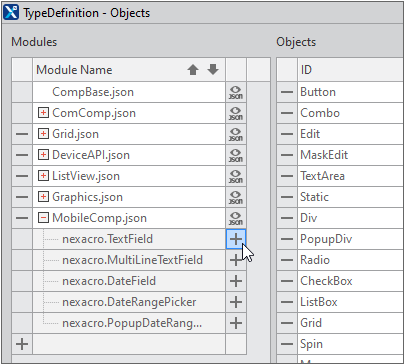Add nexacro.TextField object with plus icon
This screenshot has height=364, width=404.
236,239
